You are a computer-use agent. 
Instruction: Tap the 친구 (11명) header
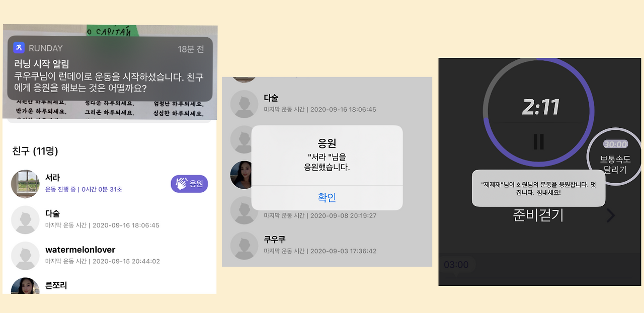coord(35,151)
